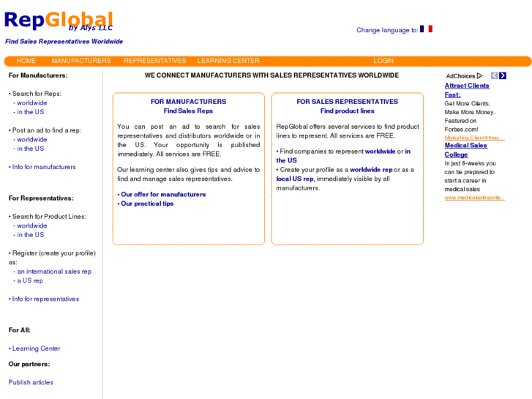Viewport: 532px width, 399px height.
Task: Click 'worldwide rep' profile link
Action: point(371,170)
